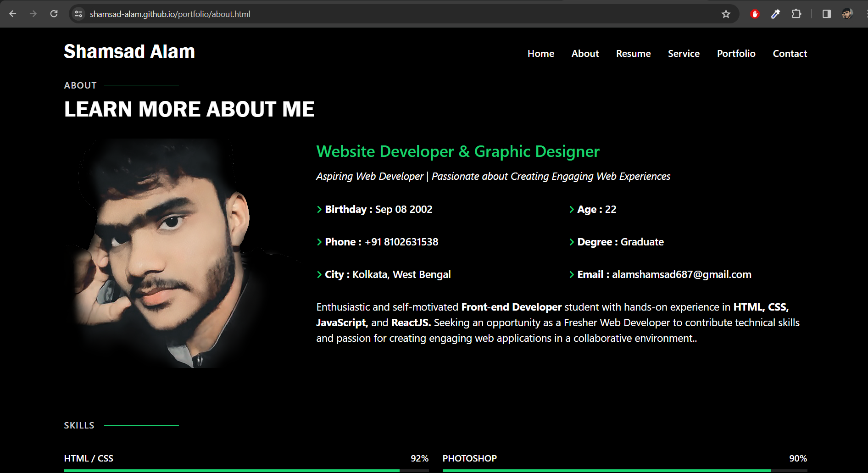Click the browser back arrow
Image resolution: width=868 pixels, height=473 pixels.
pyautogui.click(x=12, y=14)
